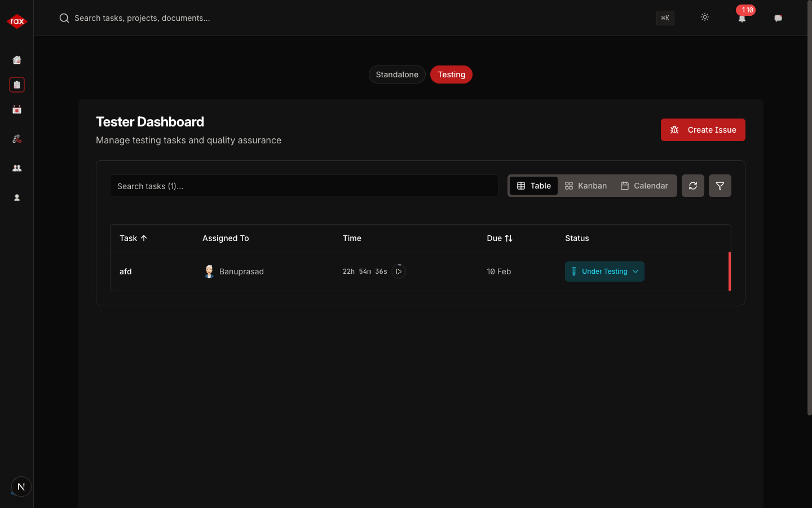
Task: Toggle sort order on the Task column
Action: (x=133, y=238)
